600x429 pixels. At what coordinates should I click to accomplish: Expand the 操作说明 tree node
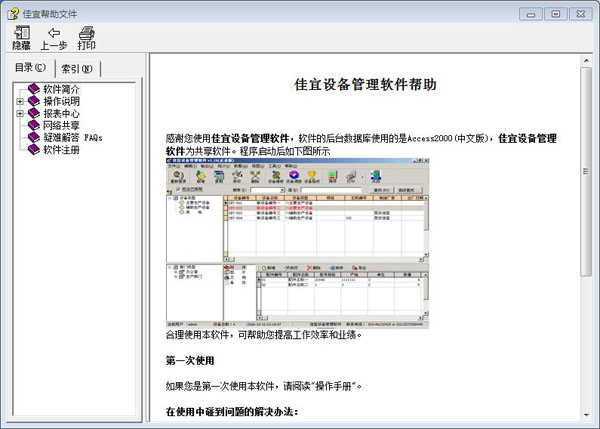(x=20, y=101)
